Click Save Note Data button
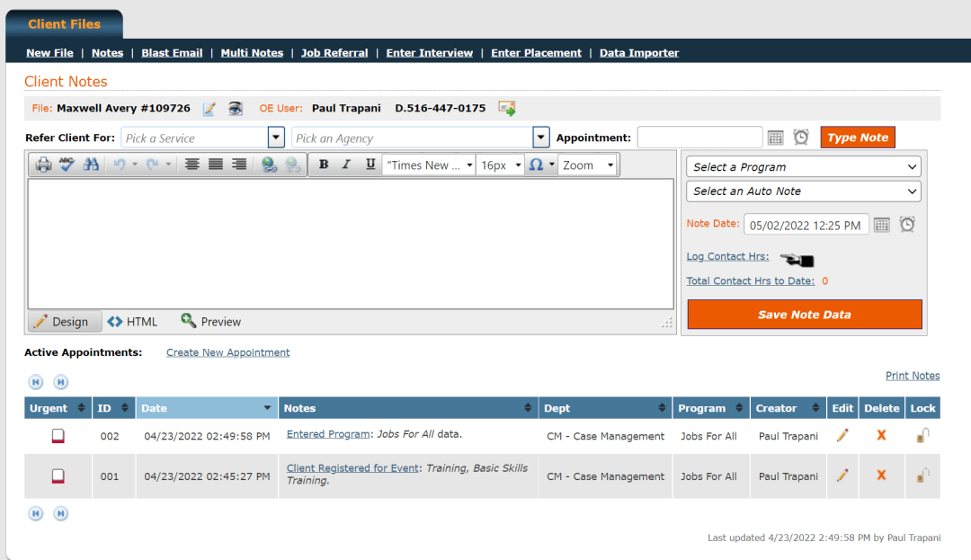This screenshot has width=971, height=560. coord(805,315)
